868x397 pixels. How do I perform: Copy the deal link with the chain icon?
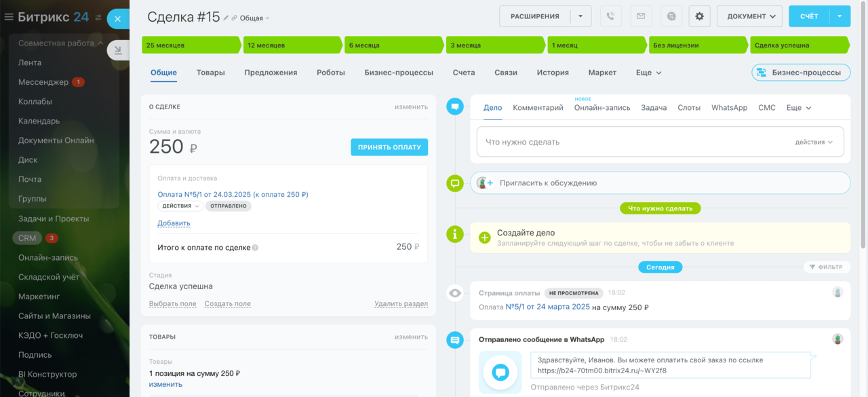pos(235,18)
